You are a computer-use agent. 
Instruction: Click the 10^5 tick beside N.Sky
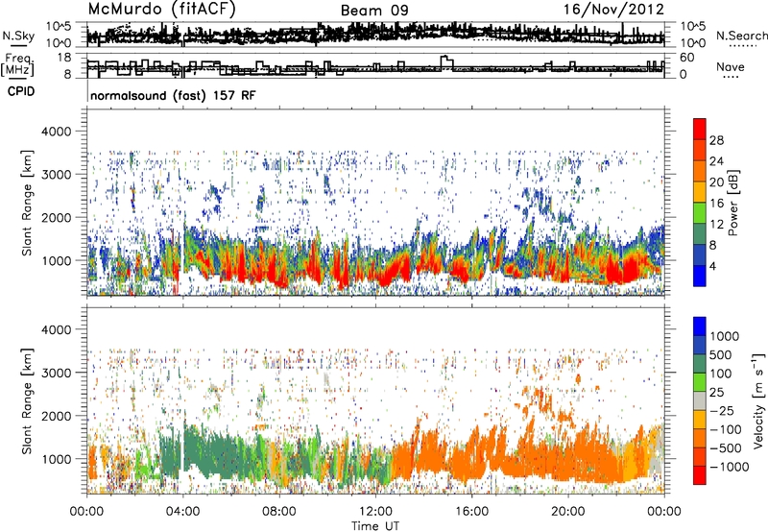pyautogui.click(x=59, y=26)
